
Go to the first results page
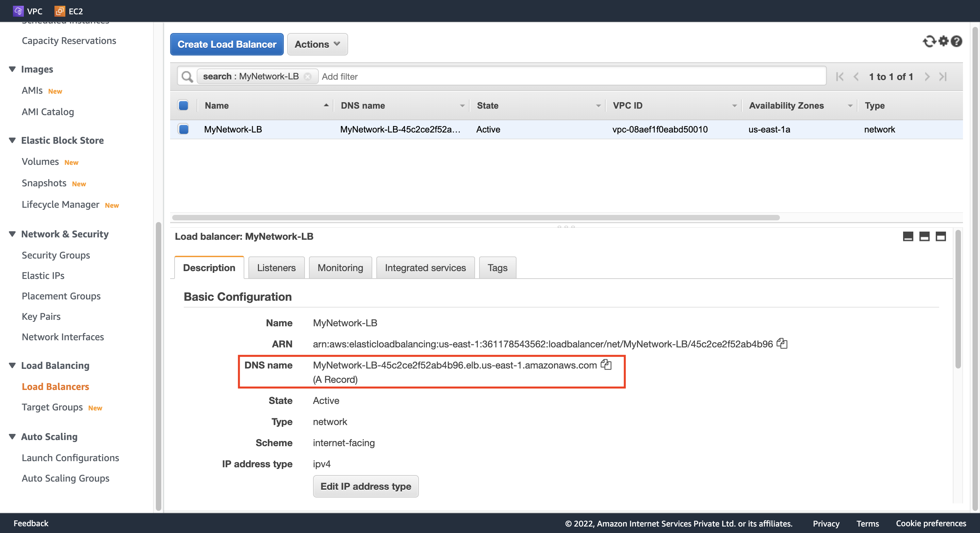[839, 77]
